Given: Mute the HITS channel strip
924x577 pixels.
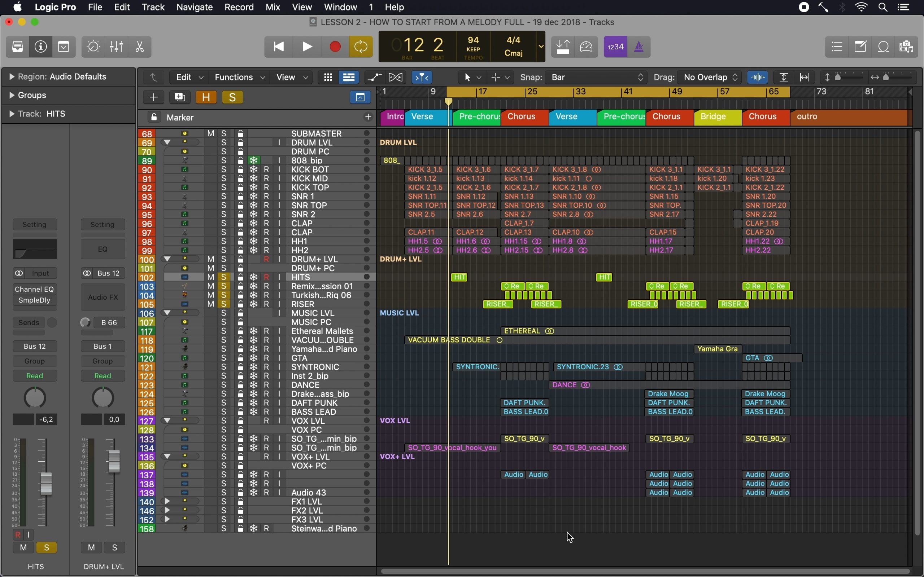Looking at the screenshot, I should 23,548.
